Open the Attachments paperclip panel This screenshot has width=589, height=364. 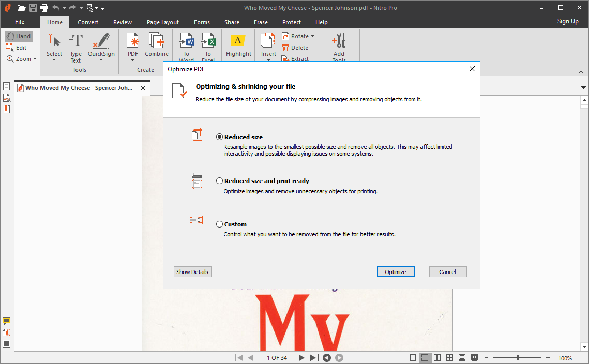pyautogui.click(x=6, y=332)
